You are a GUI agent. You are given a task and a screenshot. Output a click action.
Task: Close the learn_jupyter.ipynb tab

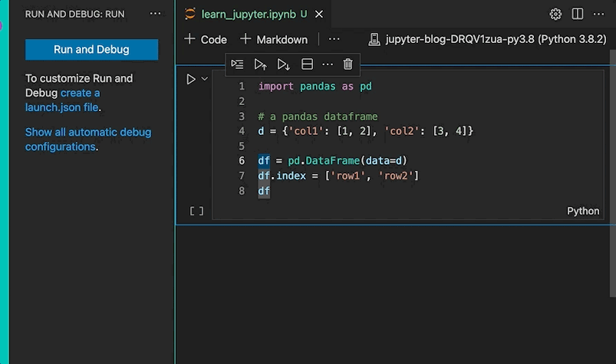(x=319, y=14)
